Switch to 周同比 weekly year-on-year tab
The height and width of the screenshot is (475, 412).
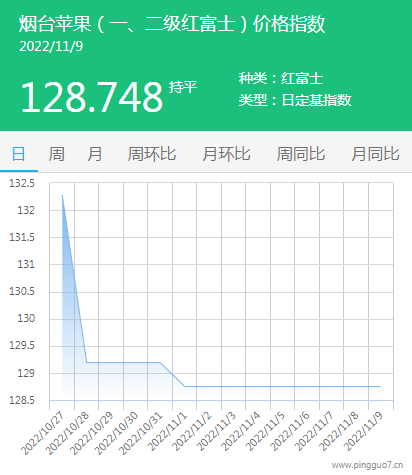[301, 154]
